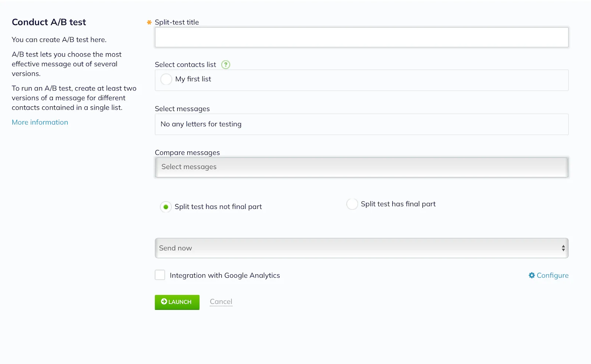Click the My first list label

[193, 79]
